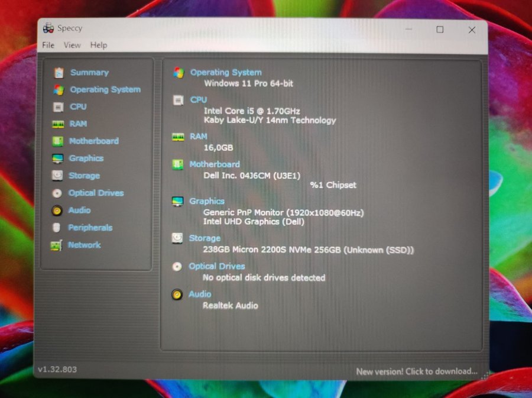Click the Storage heading in summary panel
The height and width of the screenshot is (398, 532).
click(205, 238)
